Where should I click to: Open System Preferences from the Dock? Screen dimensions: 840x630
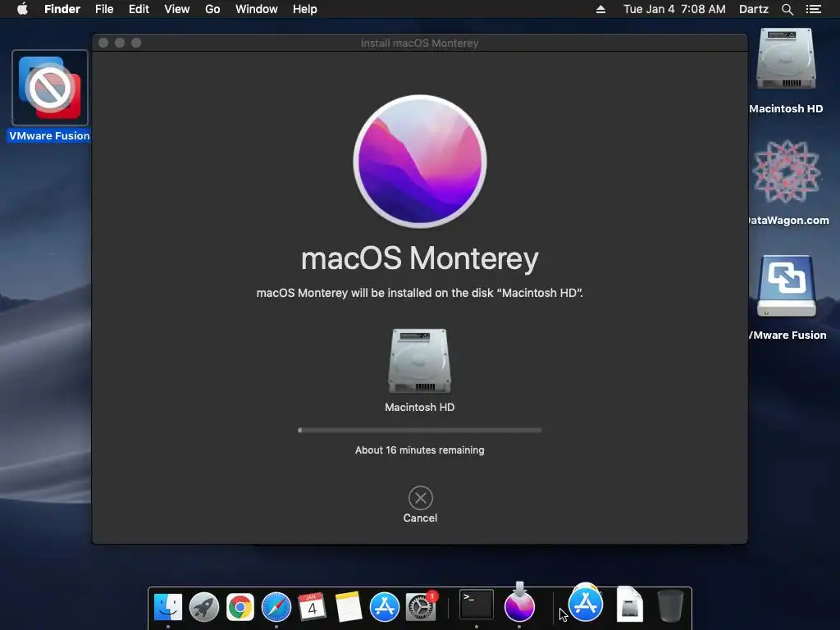pyautogui.click(x=421, y=607)
